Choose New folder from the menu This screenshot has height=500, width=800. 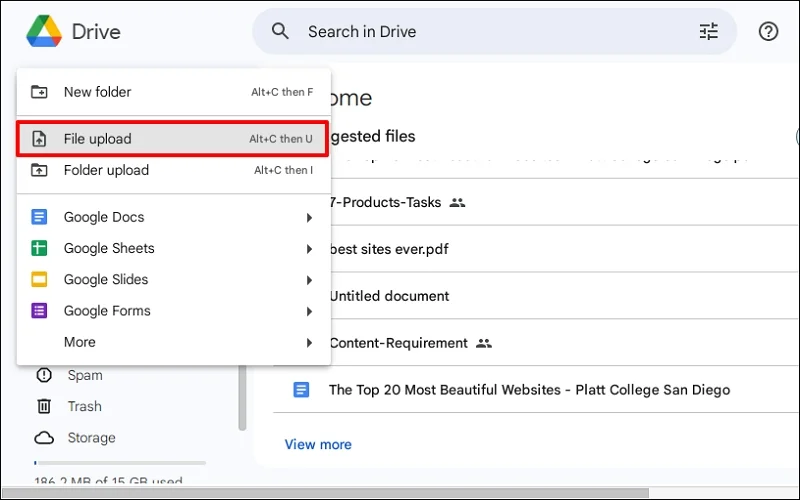click(173, 92)
